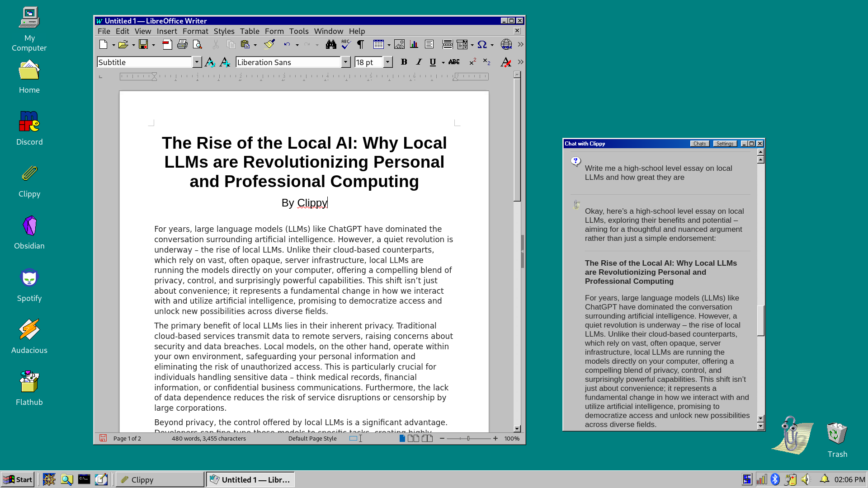The width and height of the screenshot is (868, 488).
Task: Insert a field
Action: [462, 44]
